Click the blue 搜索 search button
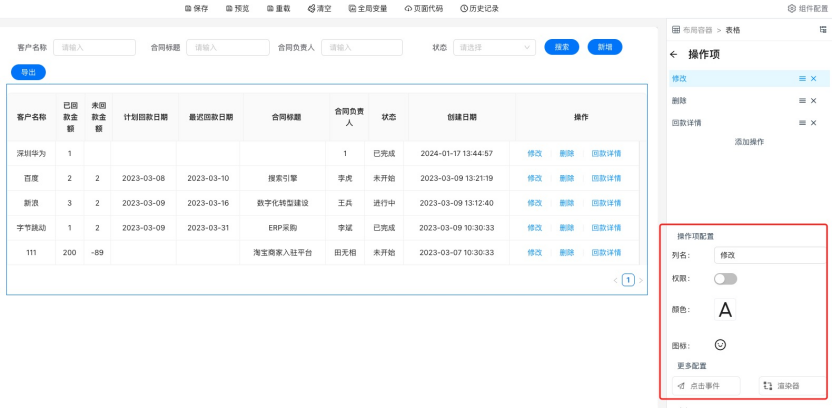 tap(562, 47)
